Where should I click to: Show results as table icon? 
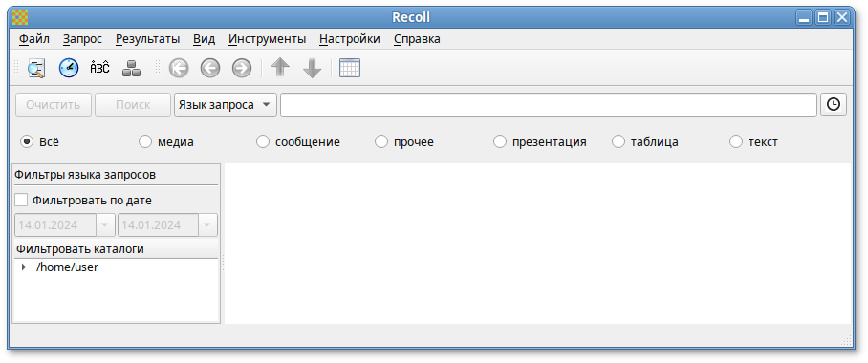point(350,68)
